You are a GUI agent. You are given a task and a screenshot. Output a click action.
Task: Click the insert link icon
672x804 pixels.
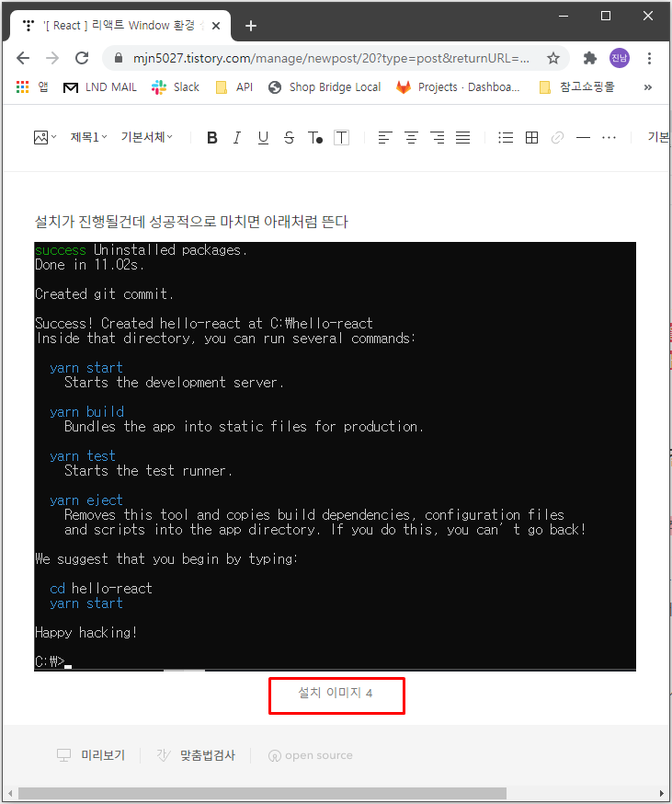pyautogui.click(x=557, y=137)
